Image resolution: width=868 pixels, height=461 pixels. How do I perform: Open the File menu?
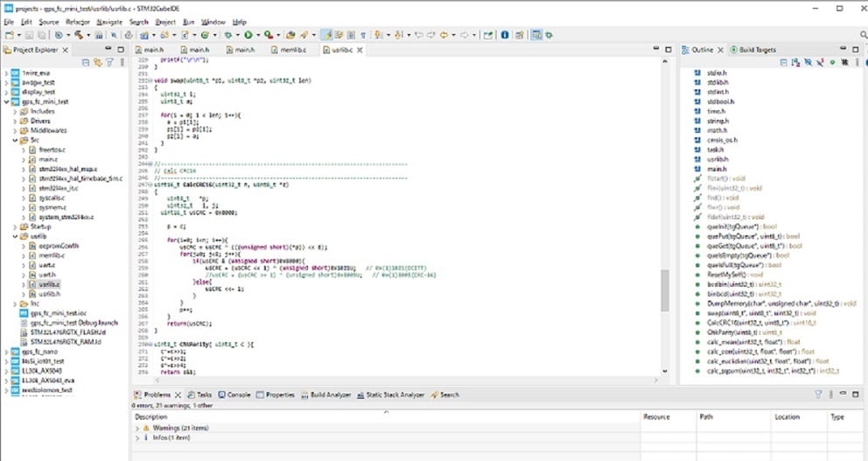9,22
